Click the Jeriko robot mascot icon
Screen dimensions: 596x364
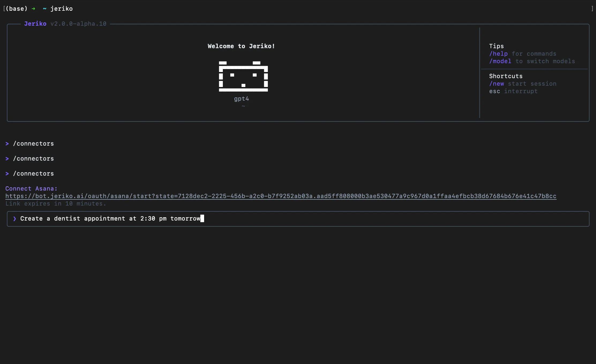pos(243,77)
